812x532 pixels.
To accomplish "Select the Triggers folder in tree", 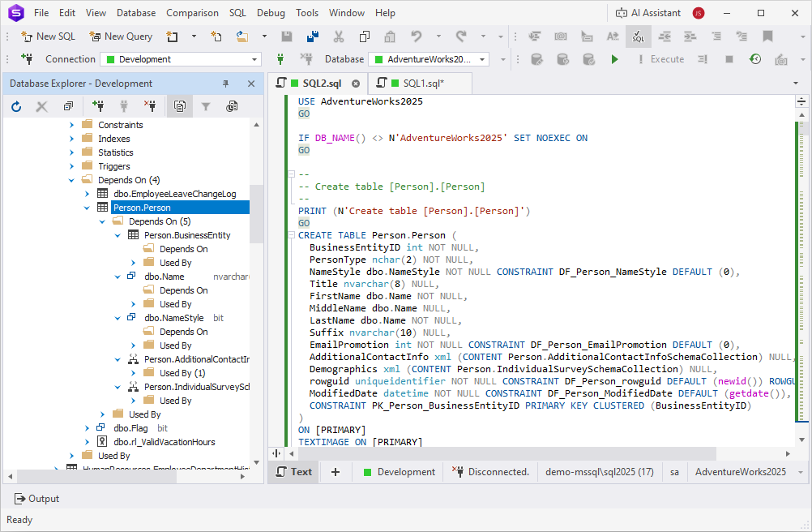I will [114, 166].
